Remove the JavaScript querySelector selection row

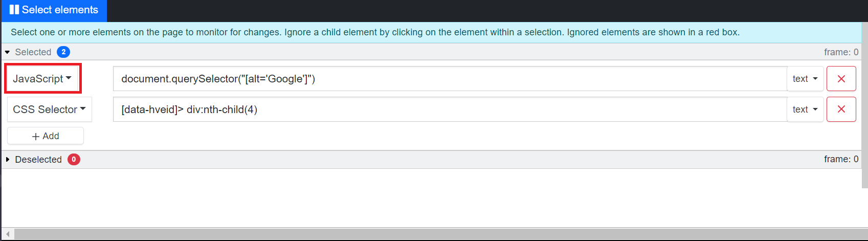pos(841,79)
